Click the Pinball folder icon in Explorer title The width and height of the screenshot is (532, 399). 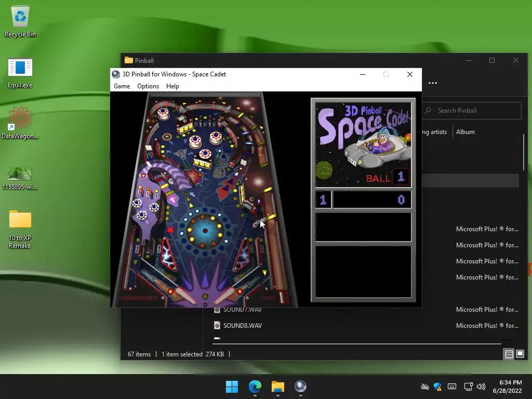click(x=129, y=60)
